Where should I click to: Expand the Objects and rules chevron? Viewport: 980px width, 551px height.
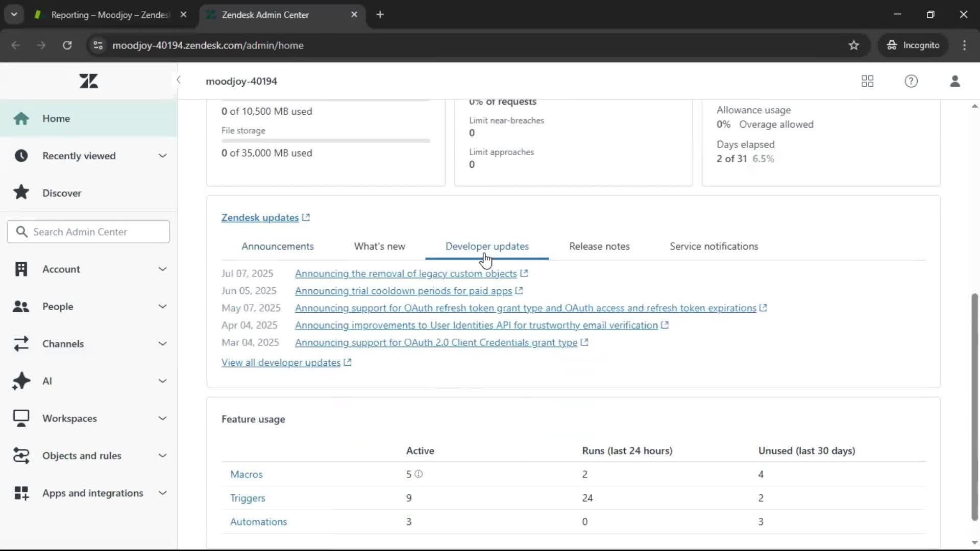[x=162, y=456]
